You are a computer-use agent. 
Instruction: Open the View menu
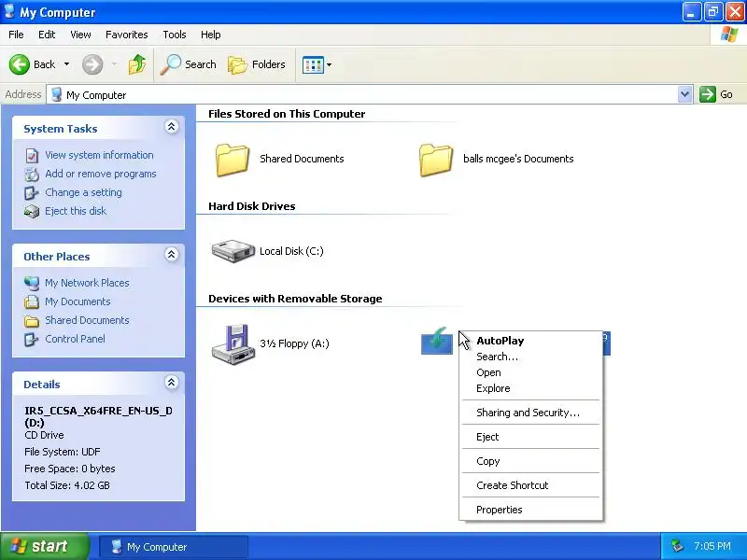pos(80,35)
